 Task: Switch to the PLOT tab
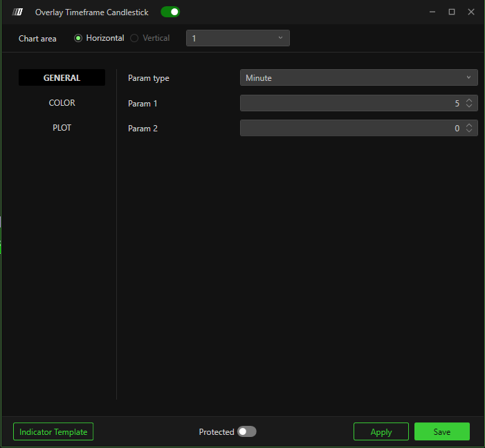coord(62,128)
